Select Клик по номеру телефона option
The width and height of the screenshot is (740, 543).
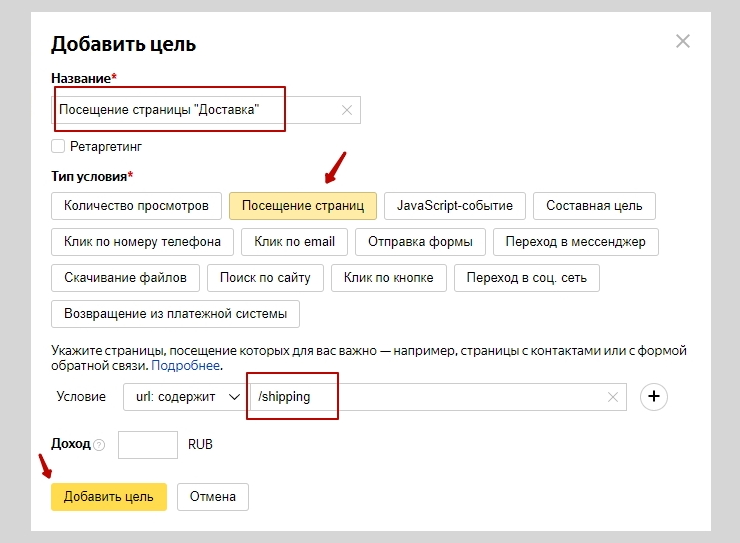[x=143, y=242]
